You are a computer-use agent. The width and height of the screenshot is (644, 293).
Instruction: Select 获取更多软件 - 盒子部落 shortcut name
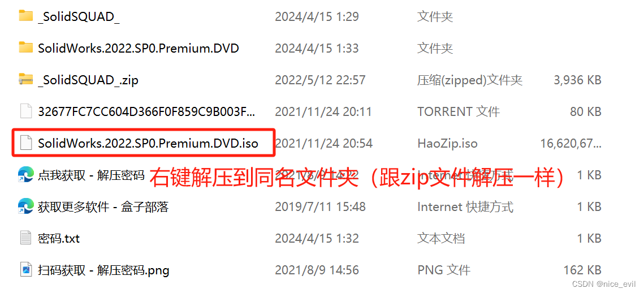[103, 206]
